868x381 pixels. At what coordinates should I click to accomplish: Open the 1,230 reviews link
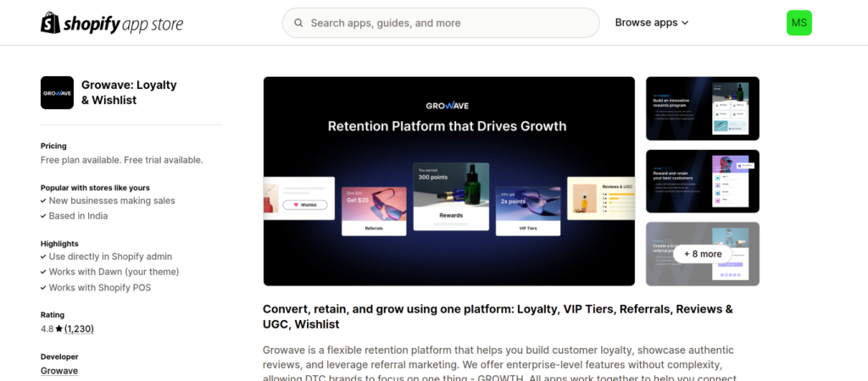coord(79,329)
